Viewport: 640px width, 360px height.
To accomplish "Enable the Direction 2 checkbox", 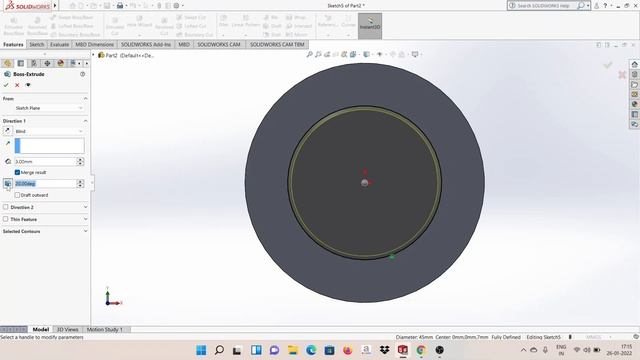I will (6, 207).
